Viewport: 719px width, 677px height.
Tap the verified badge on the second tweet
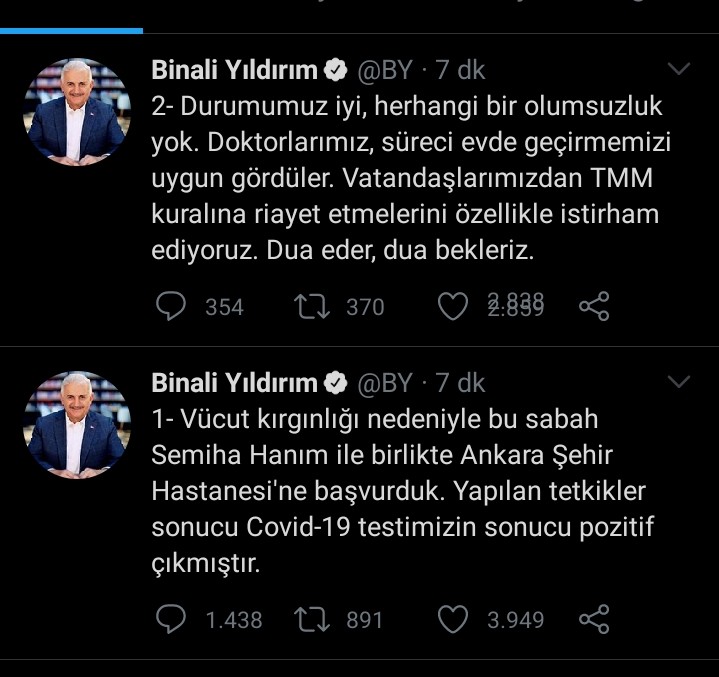(337, 383)
